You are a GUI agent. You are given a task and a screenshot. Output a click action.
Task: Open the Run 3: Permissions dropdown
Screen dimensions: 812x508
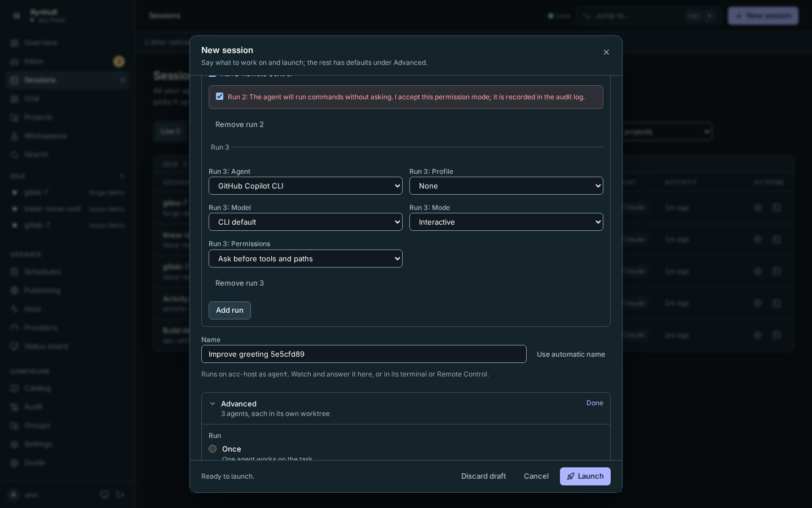(306, 259)
